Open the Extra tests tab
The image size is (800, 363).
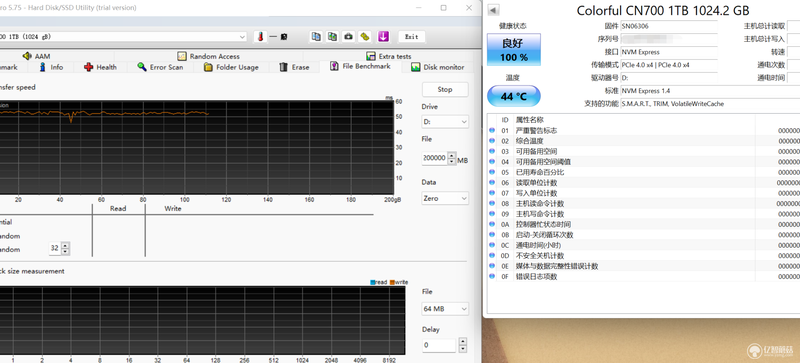pyautogui.click(x=388, y=56)
